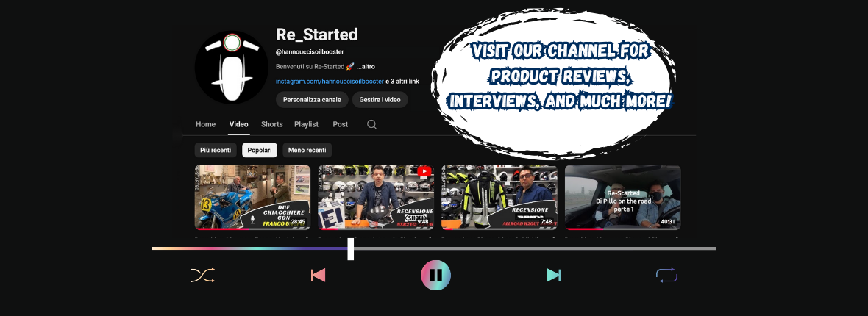This screenshot has height=316, width=868.
Task: Click the Personalizza canale button
Action: pyautogui.click(x=312, y=100)
